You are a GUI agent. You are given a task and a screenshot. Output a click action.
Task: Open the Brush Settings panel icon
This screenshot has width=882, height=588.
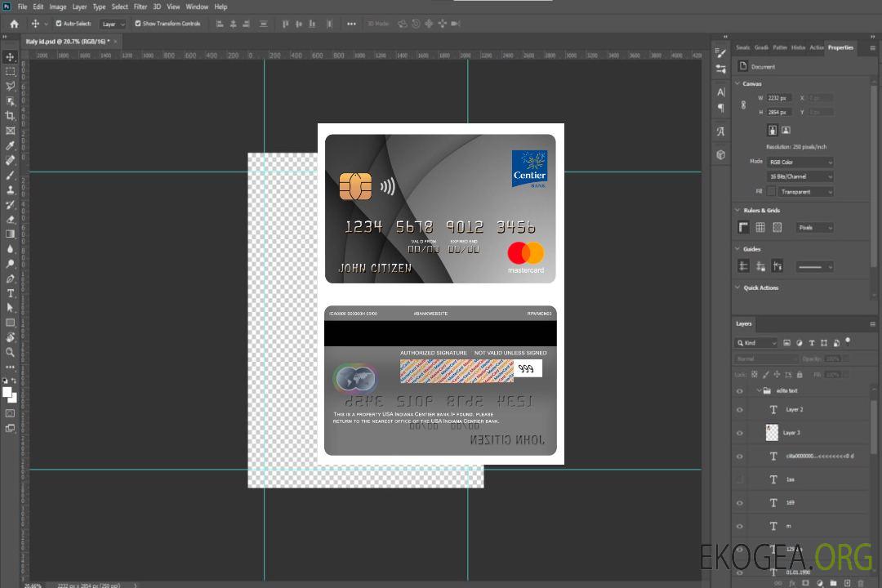(720, 53)
